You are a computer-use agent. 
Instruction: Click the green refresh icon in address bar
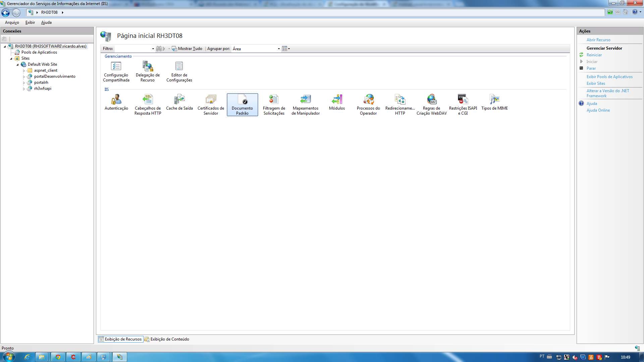(x=610, y=12)
